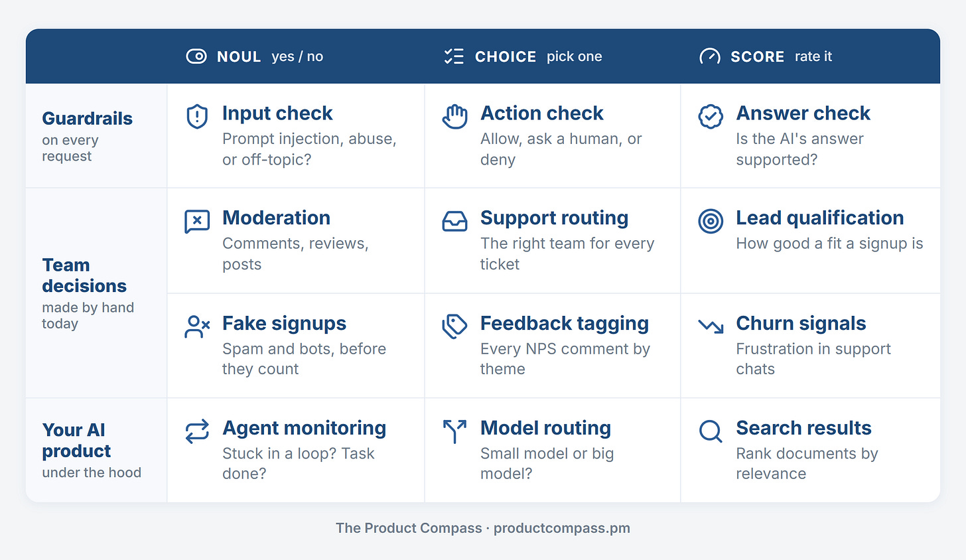Image resolution: width=966 pixels, height=560 pixels.
Task: Click the split arrows icon for Model routing
Action: click(455, 431)
